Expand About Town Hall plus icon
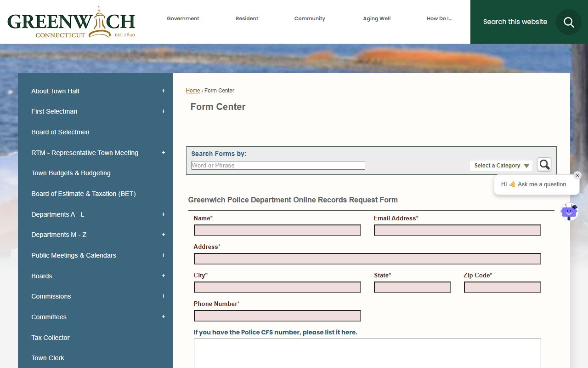Screen dimensions: 588x368 pyautogui.click(x=163, y=91)
